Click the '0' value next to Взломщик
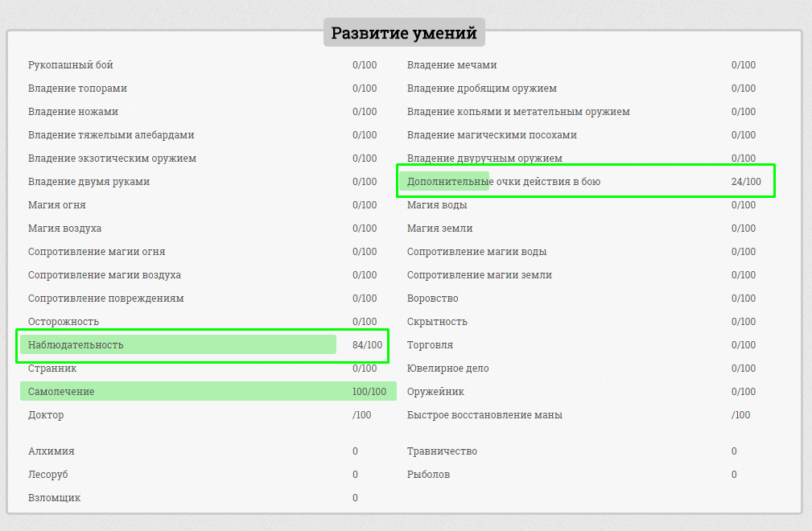 tap(355, 497)
